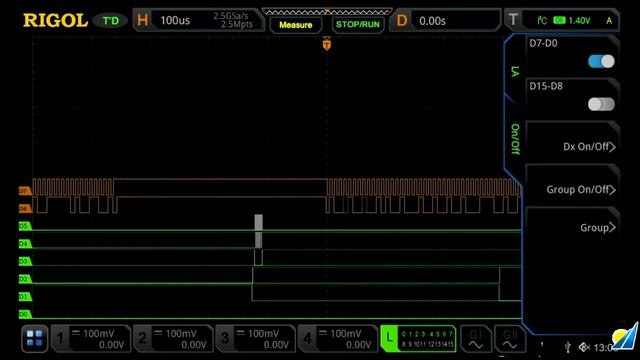The height and width of the screenshot is (360, 640).
Task: Click the orange trigger position marker
Action: [327, 43]
